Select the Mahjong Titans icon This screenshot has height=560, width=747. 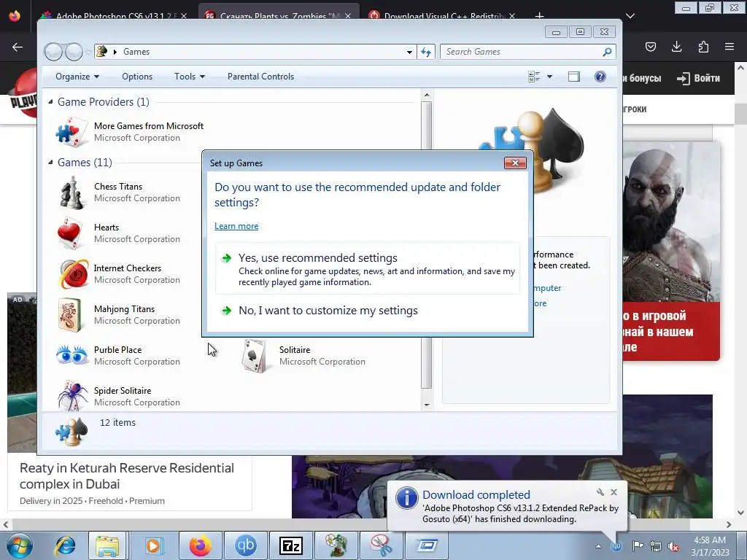tap(70, 315)
